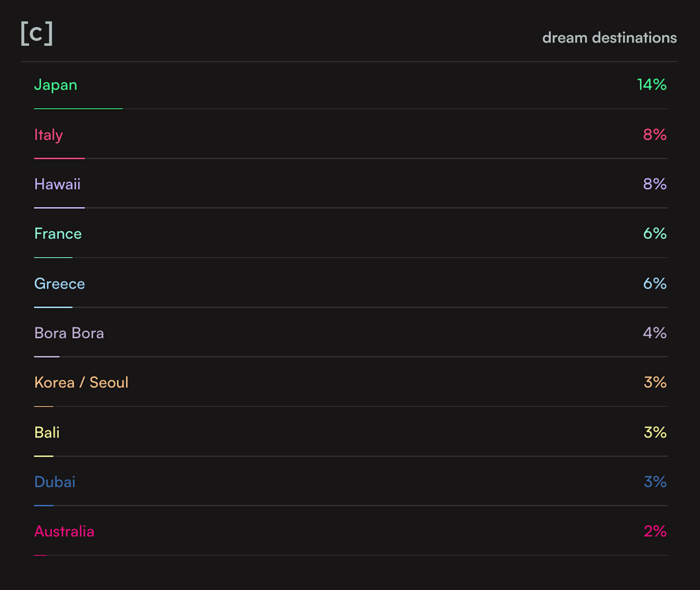700x590 pixels.
Task: Click the light blue Greece progress bar
Action: pos(53,307)
